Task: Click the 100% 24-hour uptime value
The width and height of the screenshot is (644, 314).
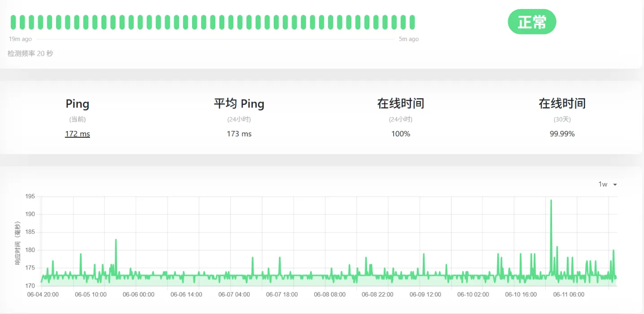Action: pyautogui.click(x=401, y=134)
